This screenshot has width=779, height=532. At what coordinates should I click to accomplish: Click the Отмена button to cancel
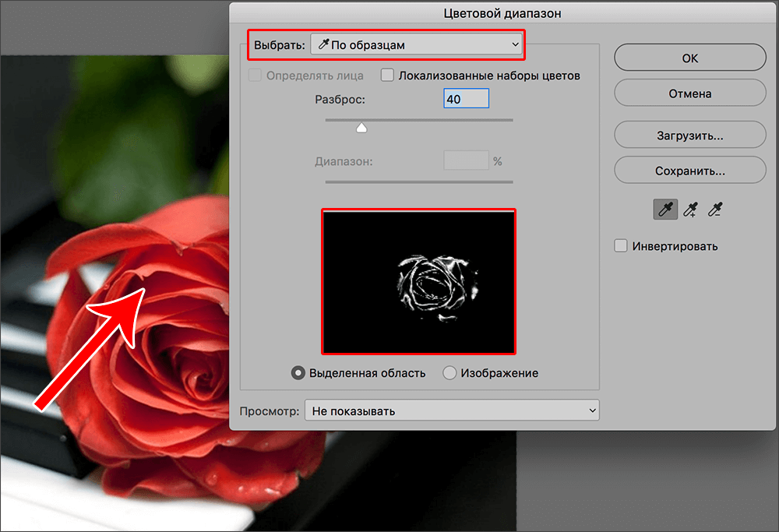689,93
